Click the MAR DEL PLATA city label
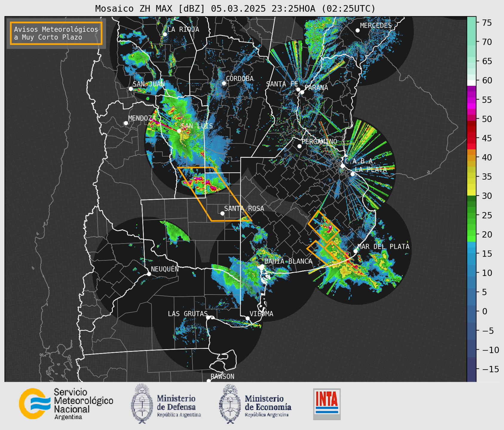Viewport: 504px width, 430px height. click(x=383, y=246)
